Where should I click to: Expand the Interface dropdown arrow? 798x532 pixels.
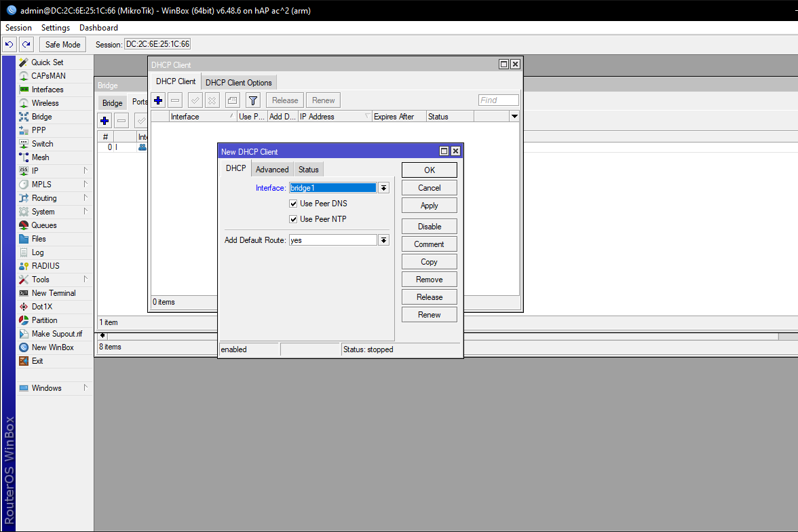(383, 188)
